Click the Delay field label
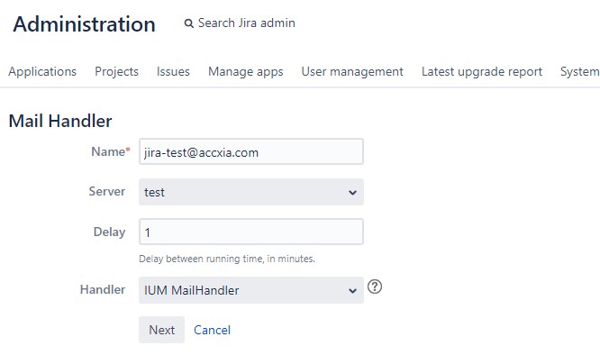This screenshot has height=364, width=600. (x=109, y=232)
